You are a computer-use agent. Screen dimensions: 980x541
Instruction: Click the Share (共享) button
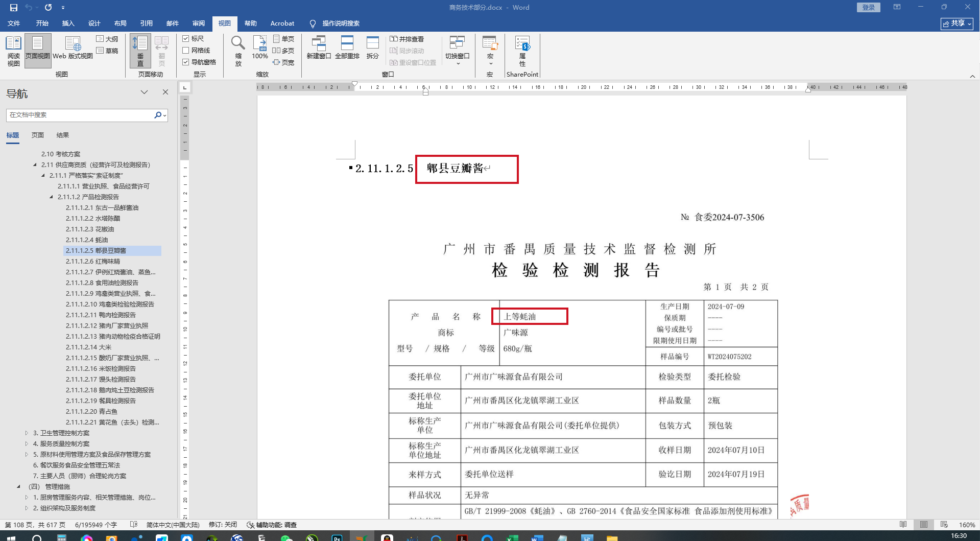957,23
